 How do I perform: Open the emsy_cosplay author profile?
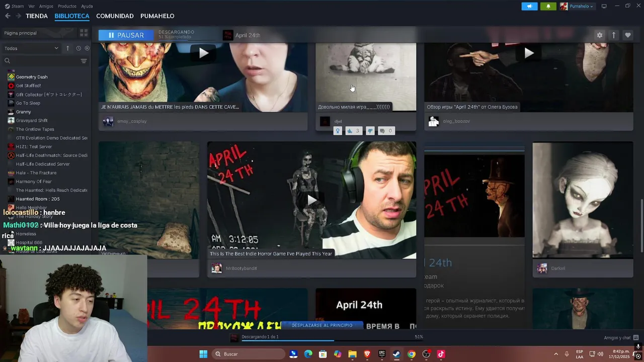click(132, 121)
